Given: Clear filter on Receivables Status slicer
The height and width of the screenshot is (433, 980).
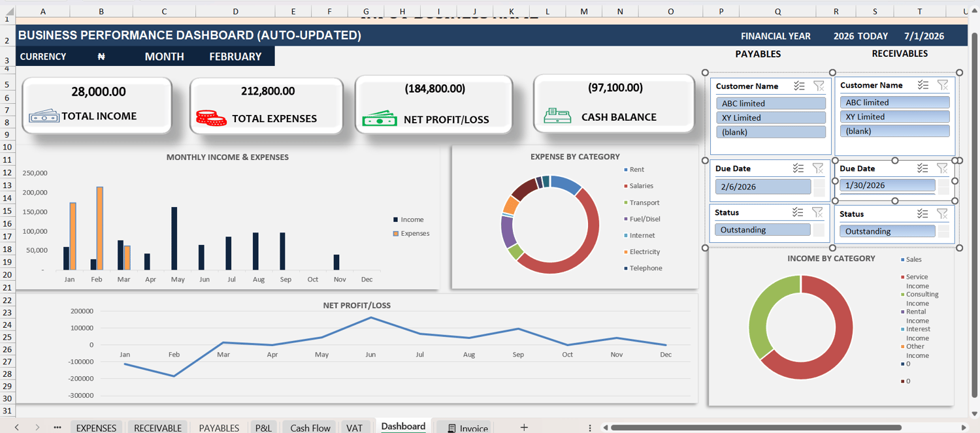Looking at the screenshot, I should 942,214.
